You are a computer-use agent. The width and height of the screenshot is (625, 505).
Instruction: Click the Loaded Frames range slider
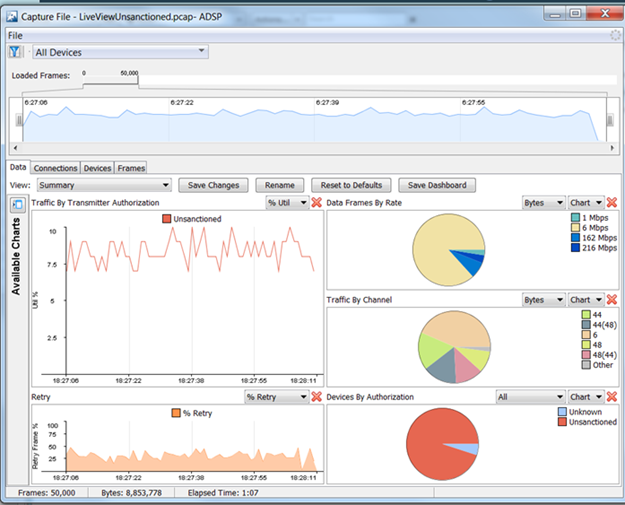pyautogui.click(x=111, y=80)
